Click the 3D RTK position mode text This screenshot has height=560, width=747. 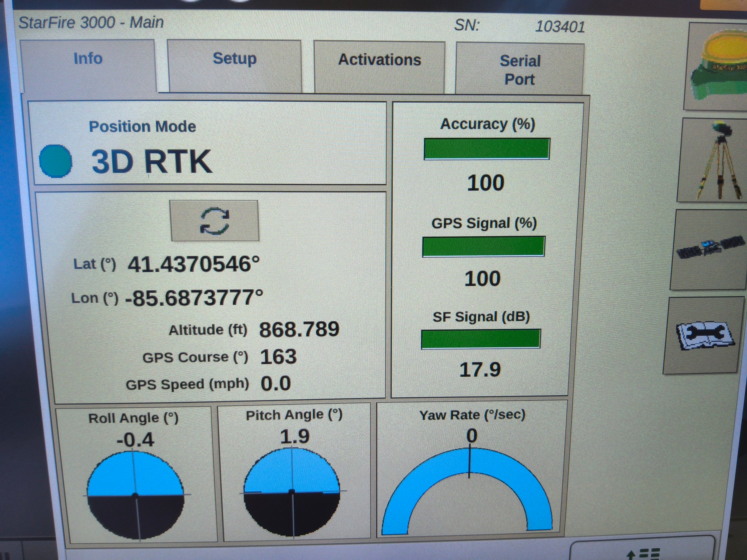point(151,161)
